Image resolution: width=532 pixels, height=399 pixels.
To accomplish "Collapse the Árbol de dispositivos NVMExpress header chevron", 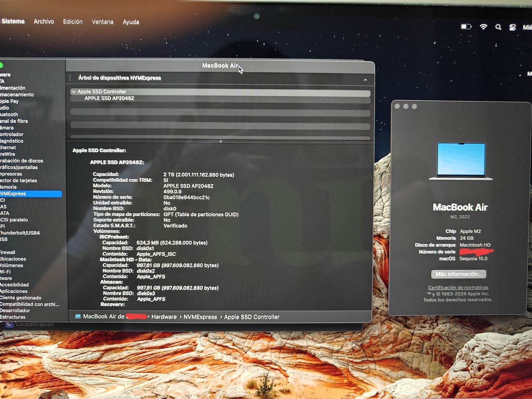I will [365, 80].
